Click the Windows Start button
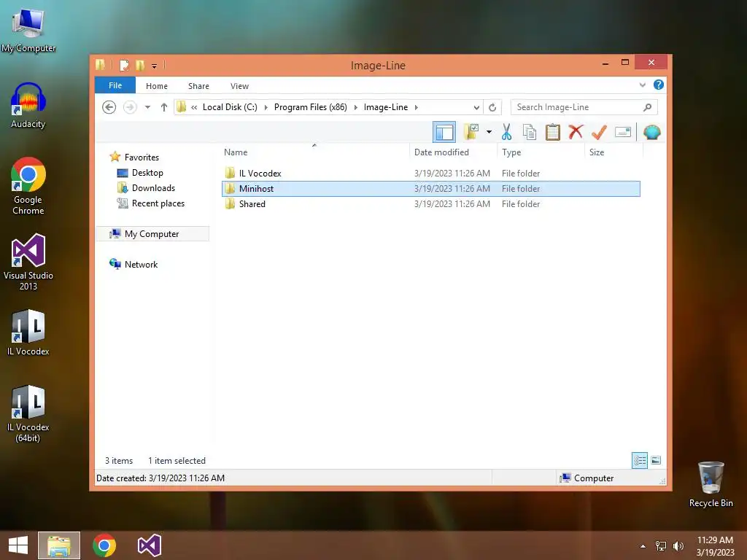 [18, 545]
